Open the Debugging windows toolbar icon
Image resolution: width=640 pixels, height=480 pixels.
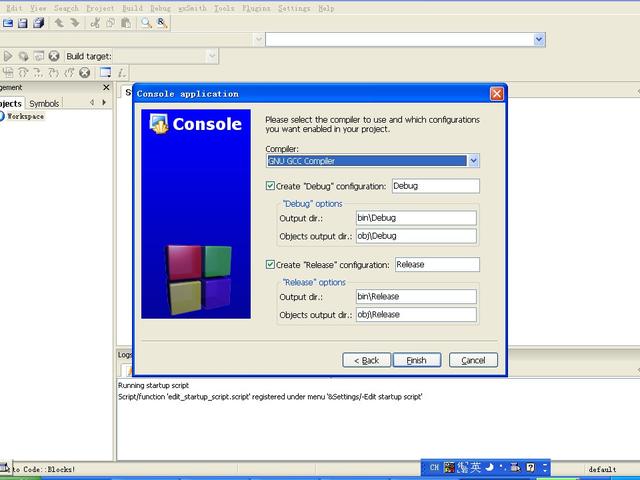[105, 73]
